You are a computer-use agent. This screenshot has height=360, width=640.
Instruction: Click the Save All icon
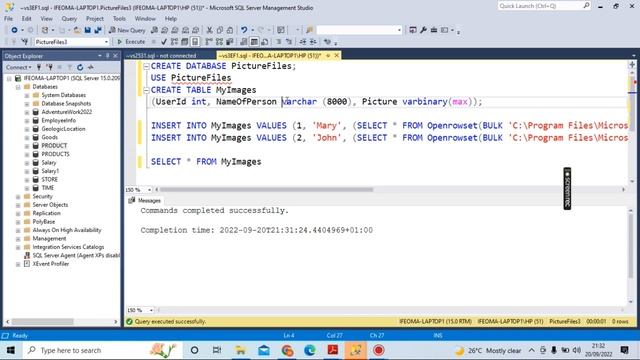point(98,30)
